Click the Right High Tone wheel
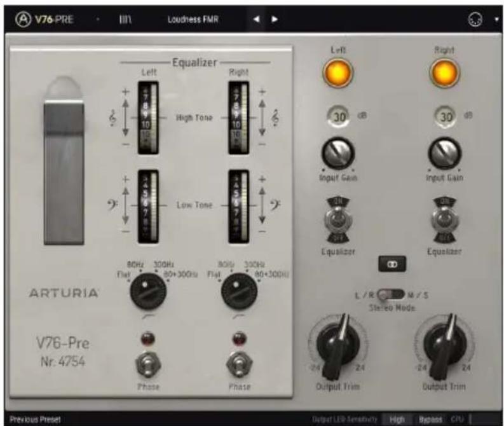This screenshot has height=426, width=504. [x=238, y=118]
